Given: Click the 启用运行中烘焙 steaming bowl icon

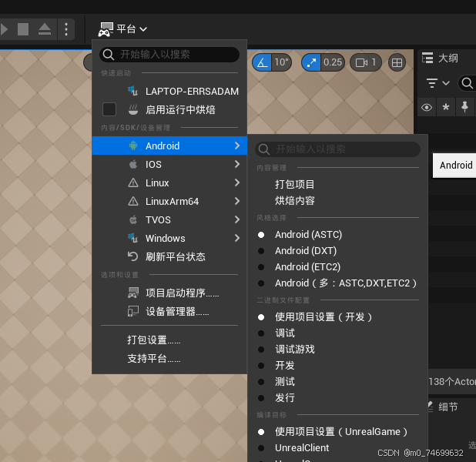Looking at the screenshot, I should tap(133, 109).
